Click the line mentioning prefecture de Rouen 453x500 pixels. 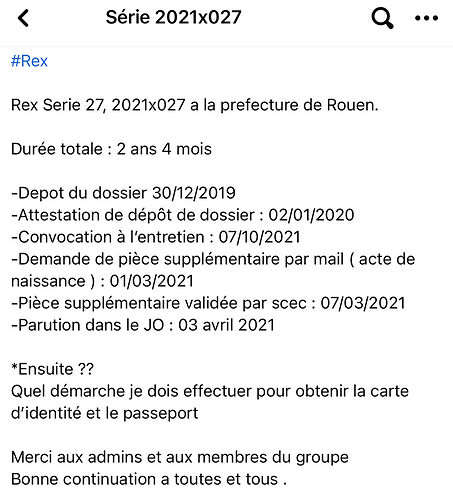[x=195, y=105]
